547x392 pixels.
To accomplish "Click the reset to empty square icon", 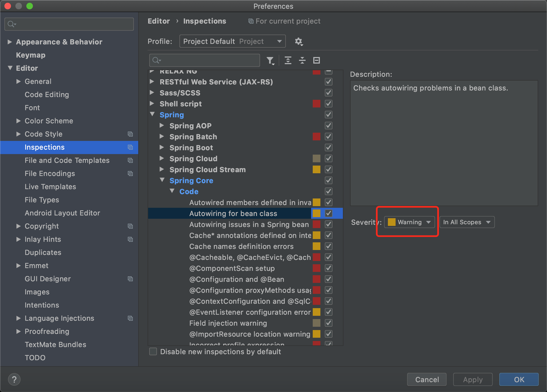I will pos(316,60).
